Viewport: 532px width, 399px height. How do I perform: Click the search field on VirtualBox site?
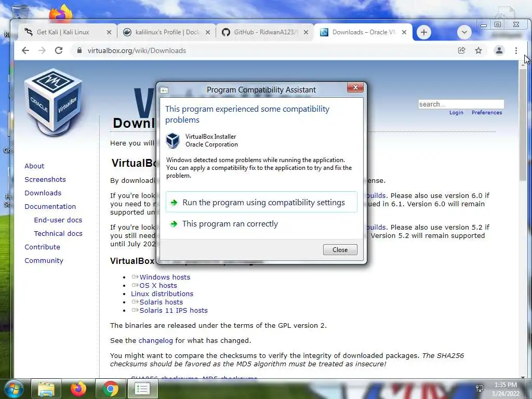(461, 104)
